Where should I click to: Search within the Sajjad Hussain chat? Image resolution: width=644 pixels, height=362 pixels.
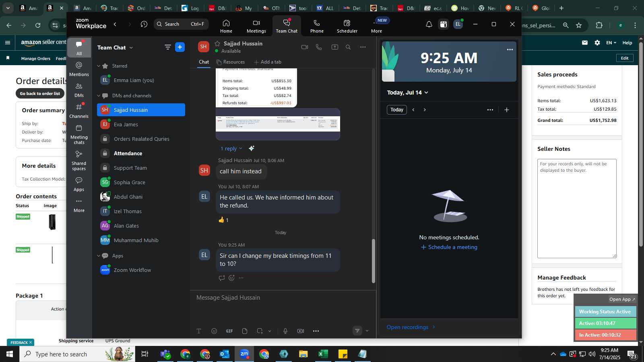coord(348,47)
